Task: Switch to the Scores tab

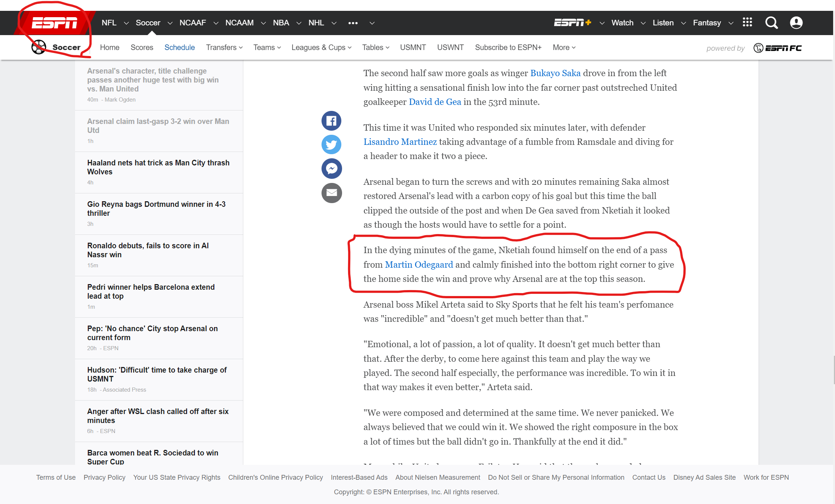Action: (142, 47)
